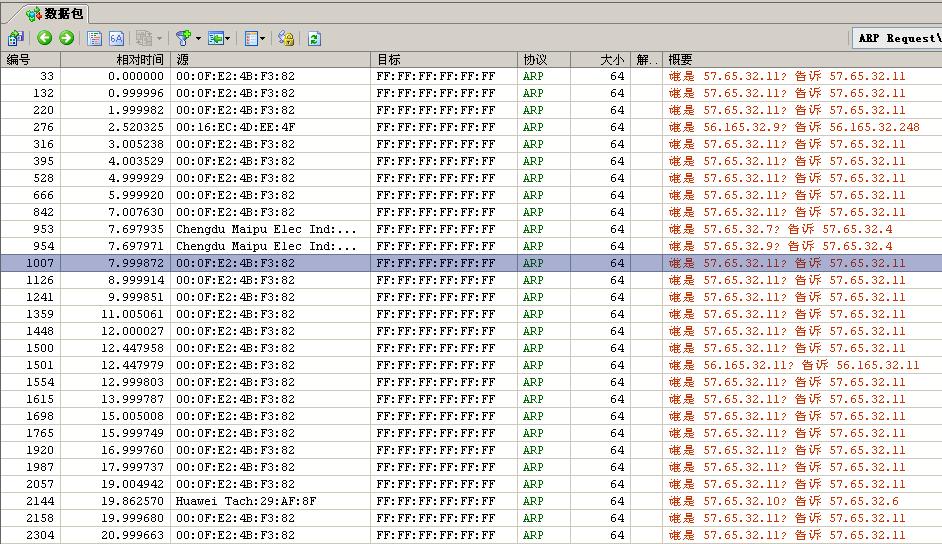Go forward with the green right arrow

(66, 38)
